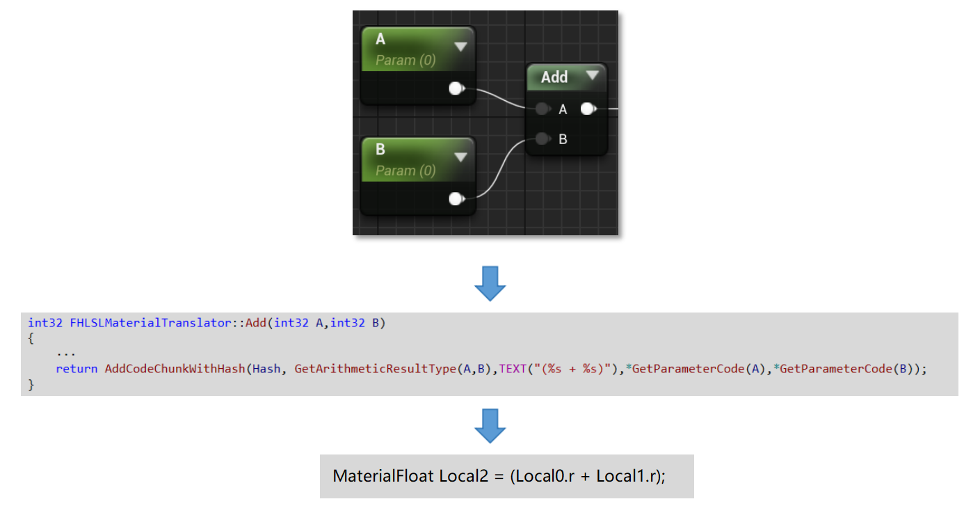The width and height of the screenshot is (980, 506).
Task: Click the Add node title
Action: click(553, 77)
